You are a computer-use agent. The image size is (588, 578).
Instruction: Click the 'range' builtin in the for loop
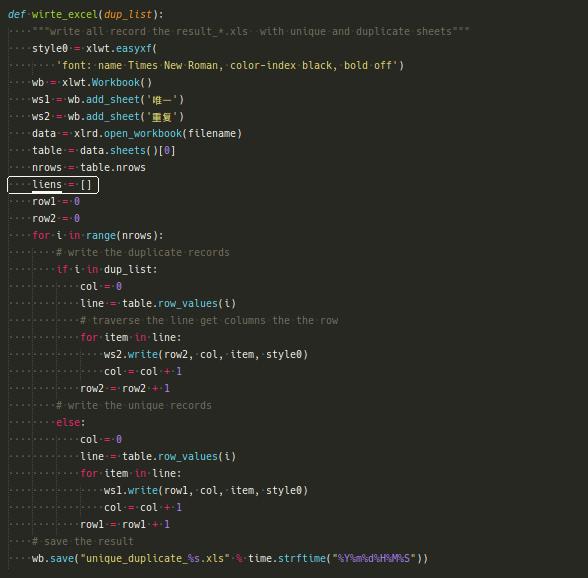(101, 235)
